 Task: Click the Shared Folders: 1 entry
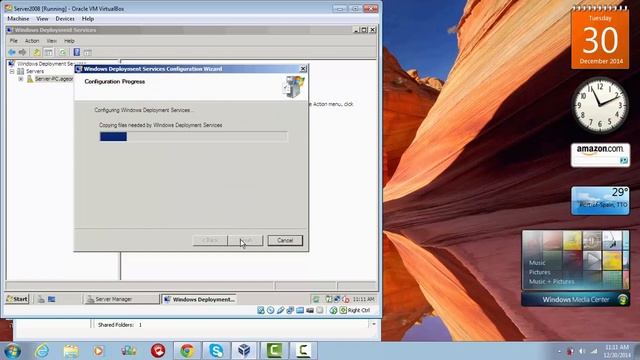coord(120,325)
